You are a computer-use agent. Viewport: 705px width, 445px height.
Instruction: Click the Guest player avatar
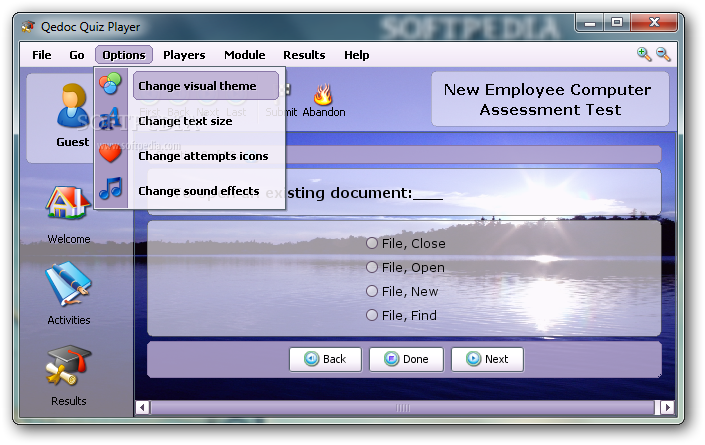72,107
